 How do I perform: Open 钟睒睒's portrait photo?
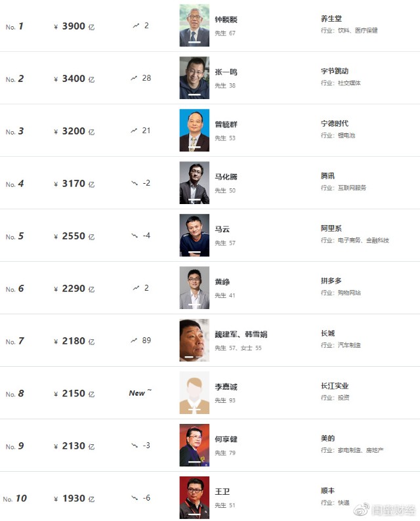[x=194, y=26]
